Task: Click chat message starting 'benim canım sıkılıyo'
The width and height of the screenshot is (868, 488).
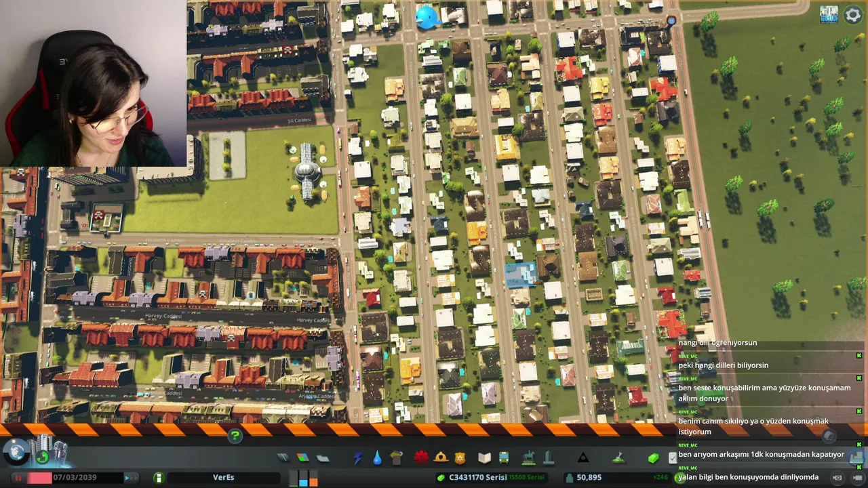Action: 753,426
